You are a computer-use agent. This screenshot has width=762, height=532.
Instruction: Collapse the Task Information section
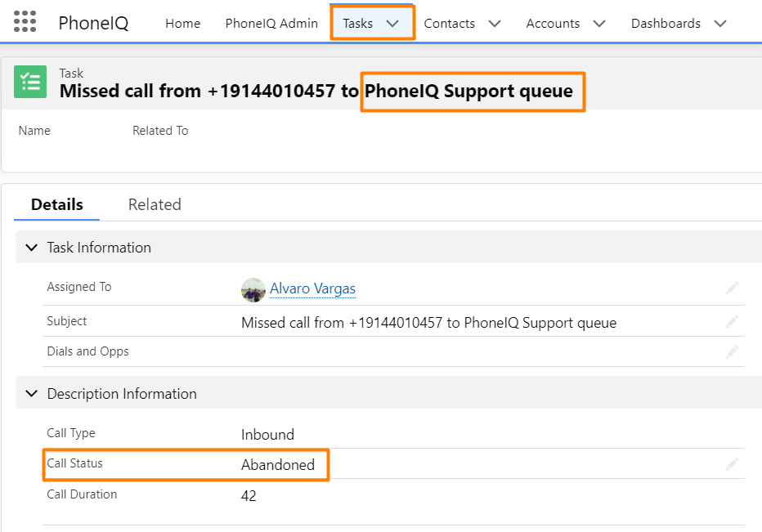(32, 248)
